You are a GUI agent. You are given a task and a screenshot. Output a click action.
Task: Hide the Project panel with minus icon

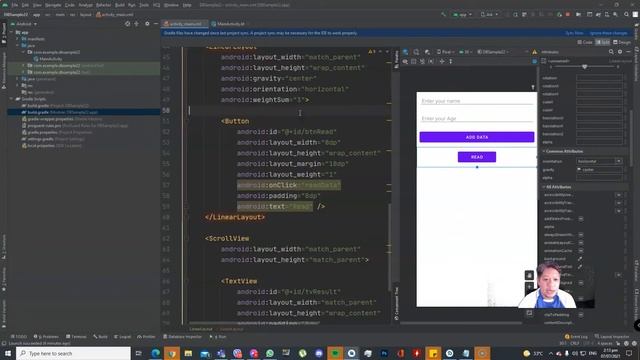[x=156, y=24]
